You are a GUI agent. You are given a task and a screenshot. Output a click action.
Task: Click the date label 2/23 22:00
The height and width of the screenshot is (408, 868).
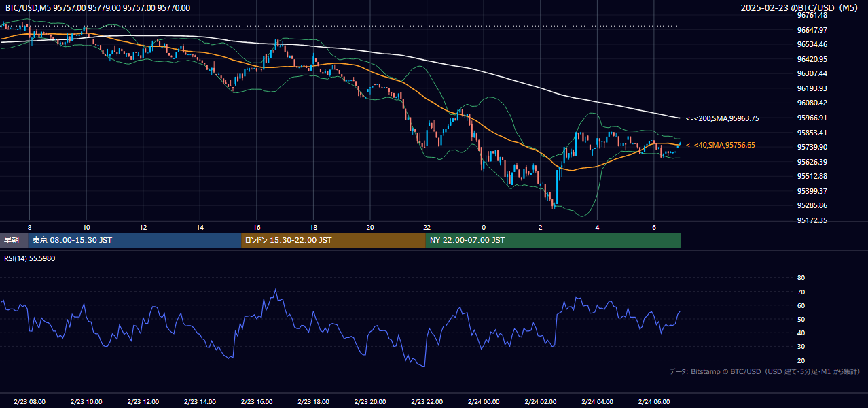coord(427,402)
